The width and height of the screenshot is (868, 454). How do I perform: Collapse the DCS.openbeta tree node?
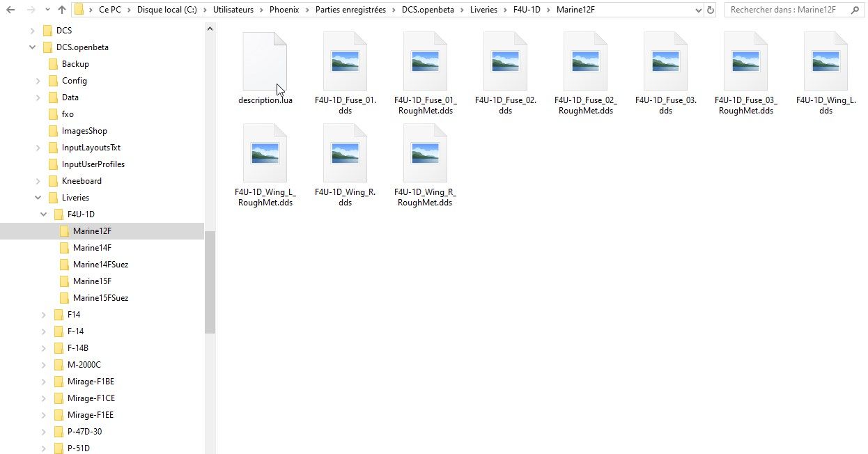point(32,47)
